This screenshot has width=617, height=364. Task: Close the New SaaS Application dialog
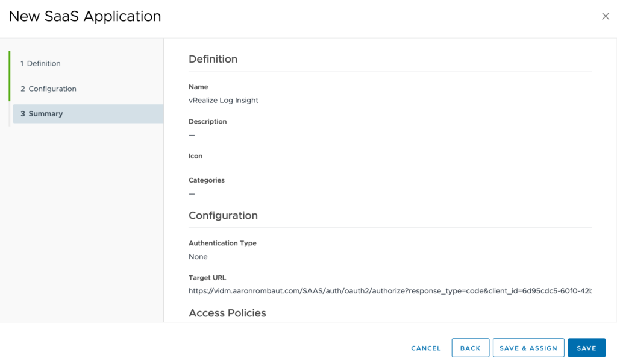click(606, 16)
